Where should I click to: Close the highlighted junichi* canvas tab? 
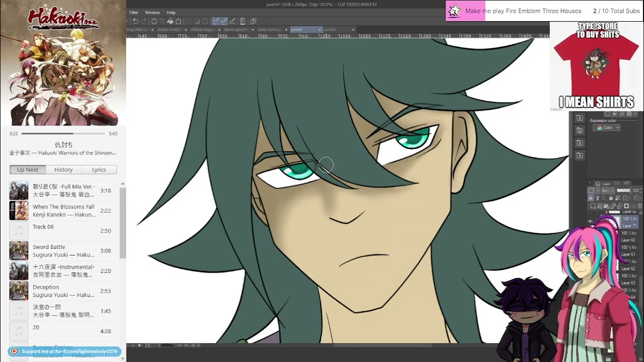click(x=320, y=30)
